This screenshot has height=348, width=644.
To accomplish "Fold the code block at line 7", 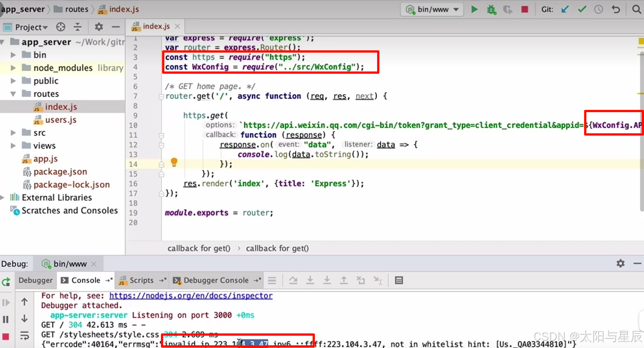I will tap(161, 97).
